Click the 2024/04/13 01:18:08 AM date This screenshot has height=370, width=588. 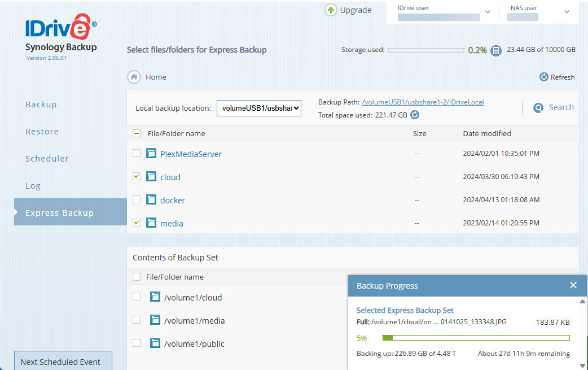pos(501,199)
